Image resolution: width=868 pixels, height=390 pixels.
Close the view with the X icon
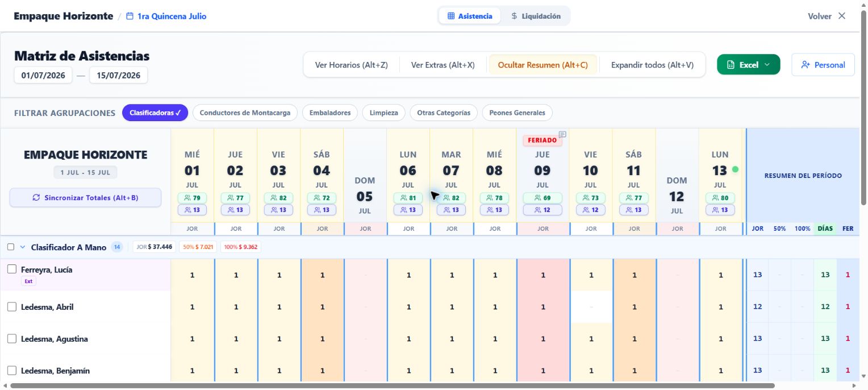click(842, 16)
